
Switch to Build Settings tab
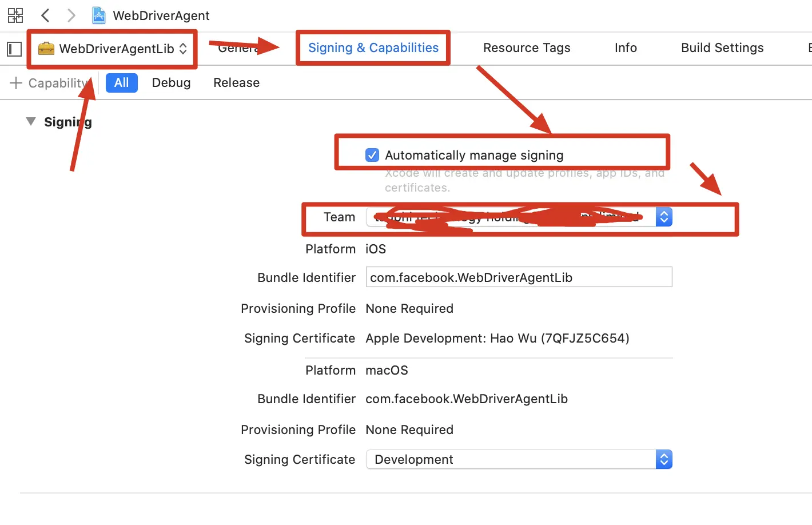[x=722, y=48]
